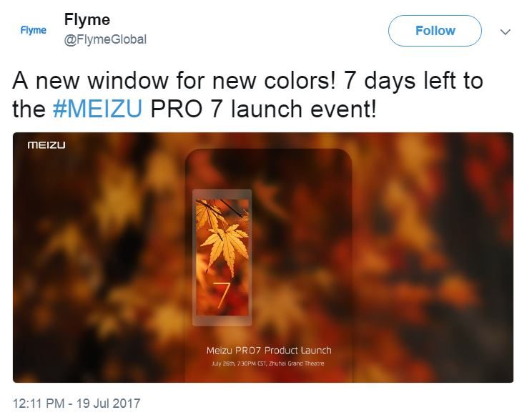This screenshot has width=532, height=415.
Task: Click the Meizu PRO7 Product Launch caption
Action: tap(269, 351)
